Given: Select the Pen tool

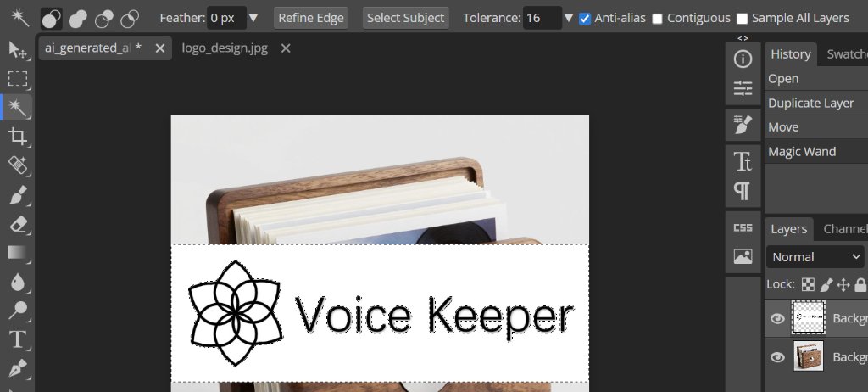Looking at the screenshot, I should pos(18,368).
